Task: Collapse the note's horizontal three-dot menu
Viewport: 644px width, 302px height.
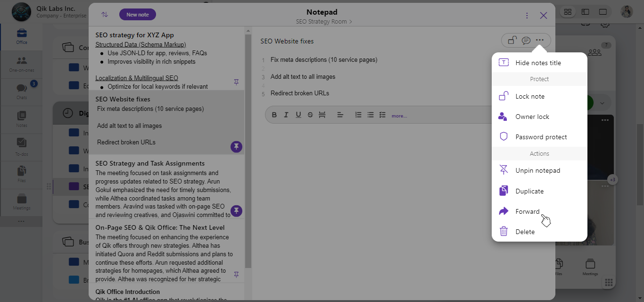Action: point(540,41)
